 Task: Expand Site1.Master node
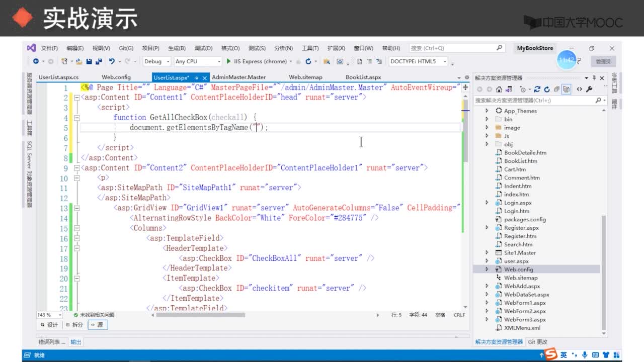pos(487,253)
